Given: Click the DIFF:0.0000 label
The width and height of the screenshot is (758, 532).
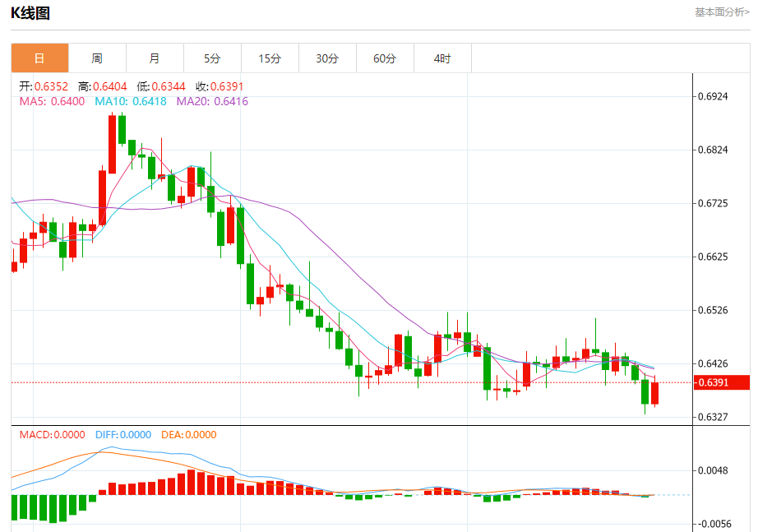Looking at the screenshot, I should [123, 435].
